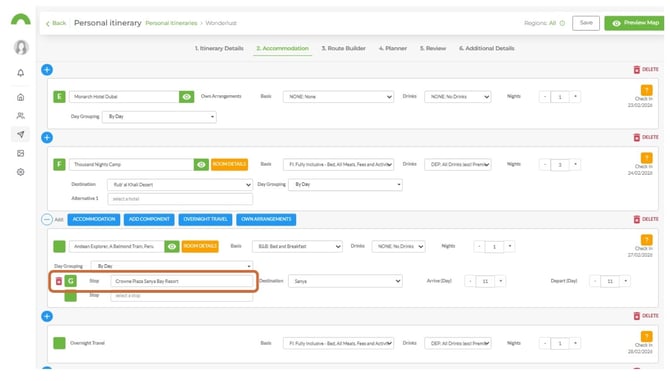Toggle the eye icon for Monarch Hotel Dubai
The width and height of the screenshot is (670, 381).
pos(187,97)
